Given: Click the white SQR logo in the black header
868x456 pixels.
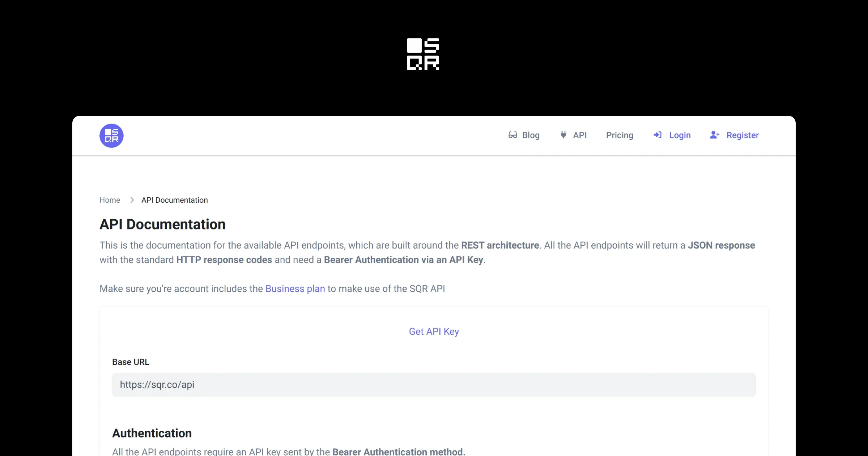Looking at the screenshot, I should [423, 54].
